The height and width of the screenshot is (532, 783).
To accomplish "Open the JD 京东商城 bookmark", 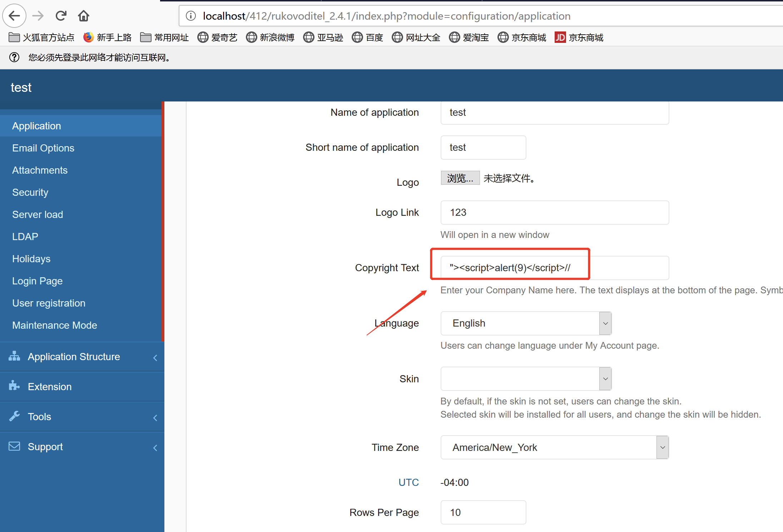I will 579,37.
